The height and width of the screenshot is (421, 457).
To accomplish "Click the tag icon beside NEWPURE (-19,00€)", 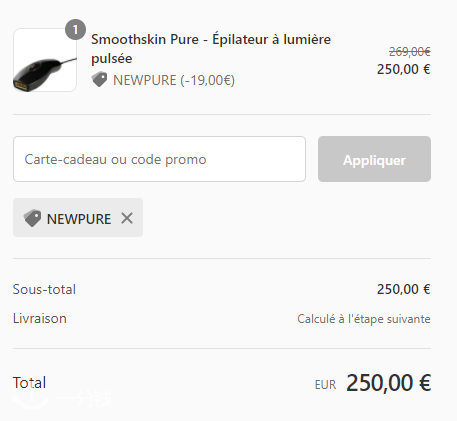I will (99, 79).
